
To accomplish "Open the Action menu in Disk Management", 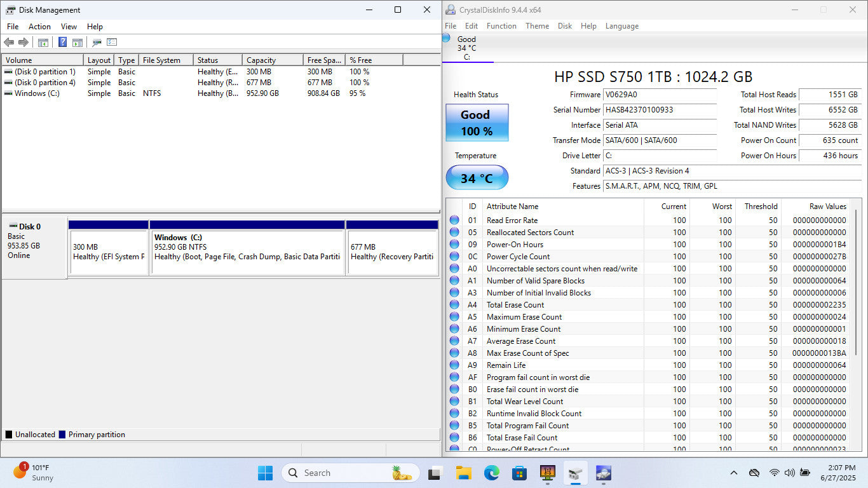I will click(x=39, y=27).
